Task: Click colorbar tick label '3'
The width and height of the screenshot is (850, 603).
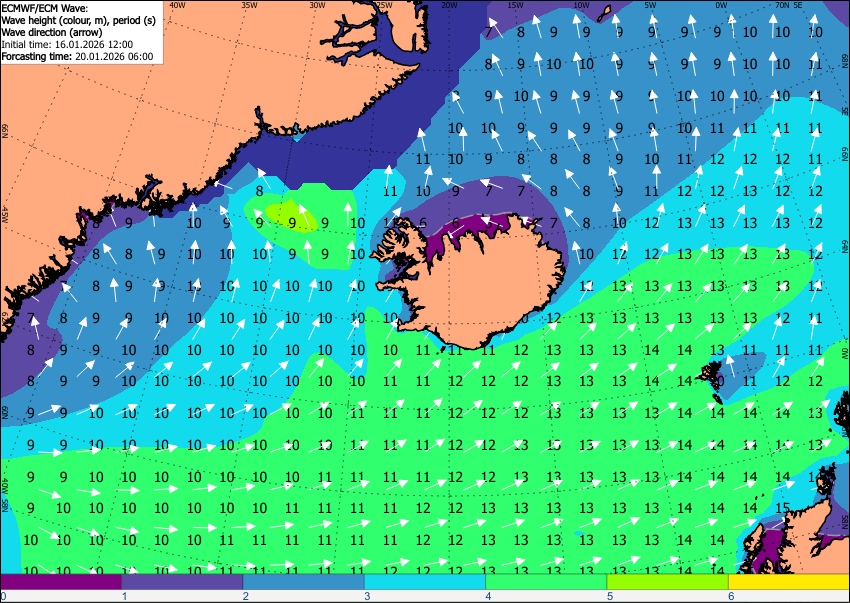Action: [367, 596]
